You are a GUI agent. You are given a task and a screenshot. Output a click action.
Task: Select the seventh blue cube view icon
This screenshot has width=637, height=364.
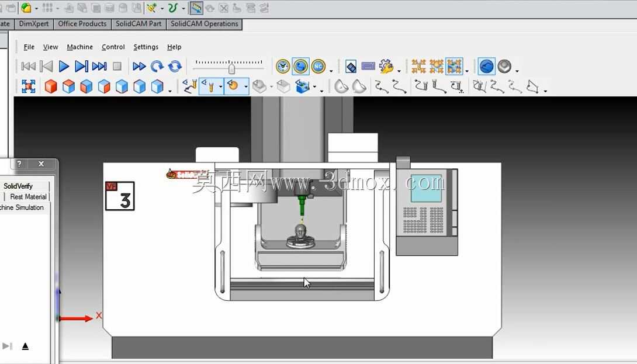157,86
